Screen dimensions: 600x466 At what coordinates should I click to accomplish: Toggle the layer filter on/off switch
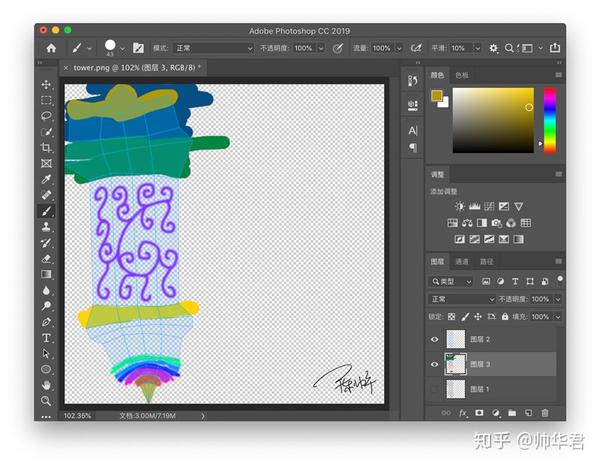tap(560, 280)
